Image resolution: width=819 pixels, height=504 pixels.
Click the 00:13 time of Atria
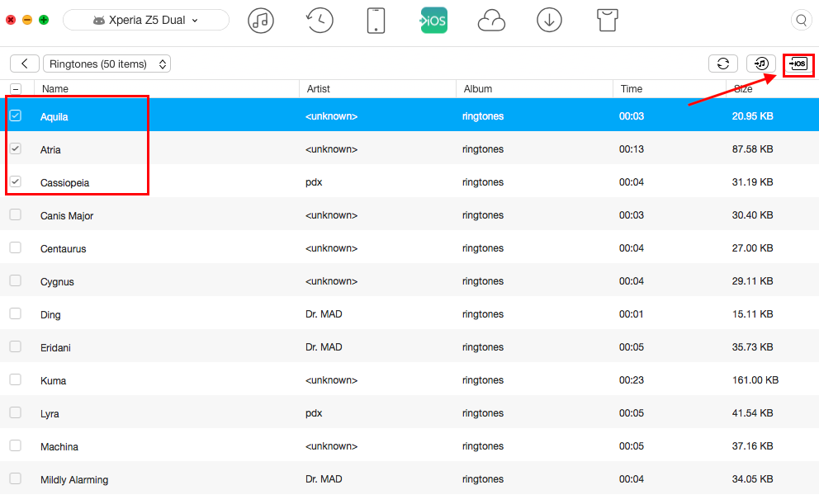(632, 149)
